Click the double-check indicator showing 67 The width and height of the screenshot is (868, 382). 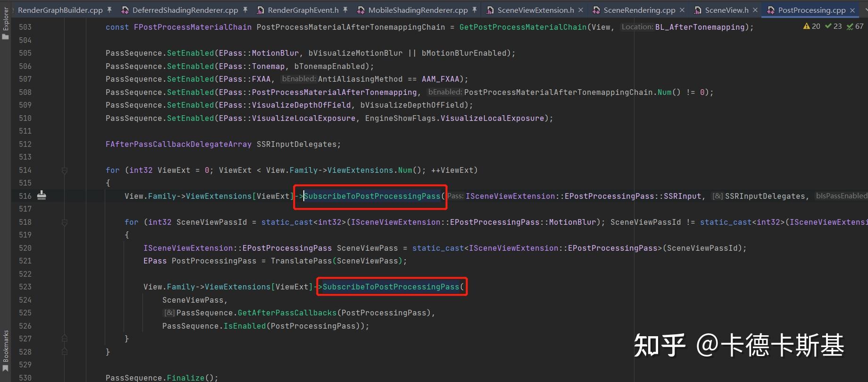(x=855, y=26)
